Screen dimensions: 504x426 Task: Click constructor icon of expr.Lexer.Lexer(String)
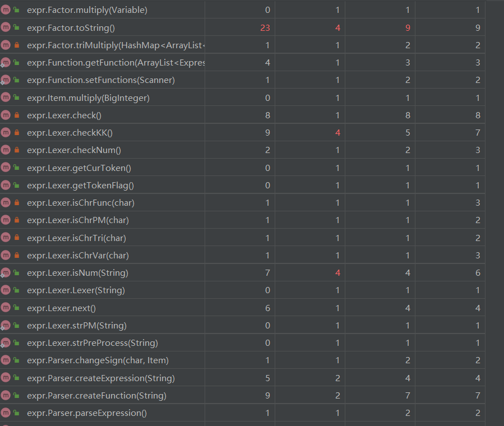[6, 290]
